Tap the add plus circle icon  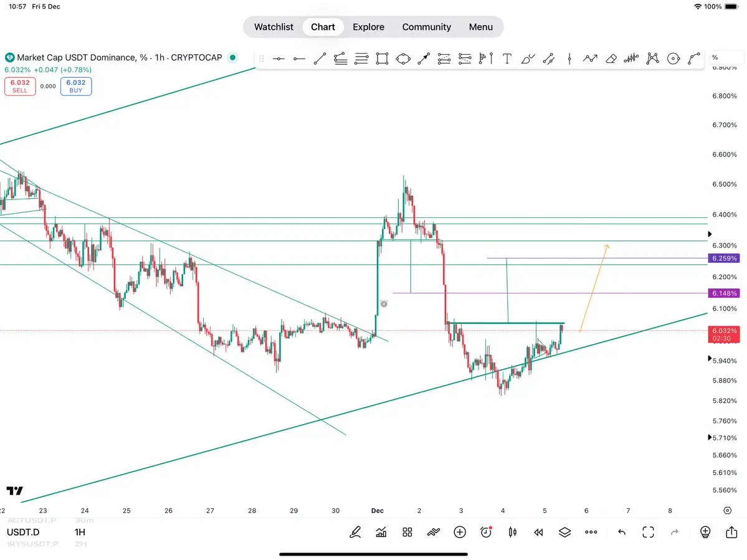click(x=460, y=532)
